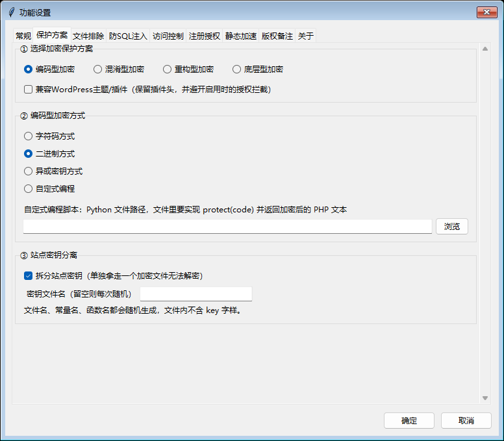Open the 防SQL注入 tab

(x=128, y=36)
